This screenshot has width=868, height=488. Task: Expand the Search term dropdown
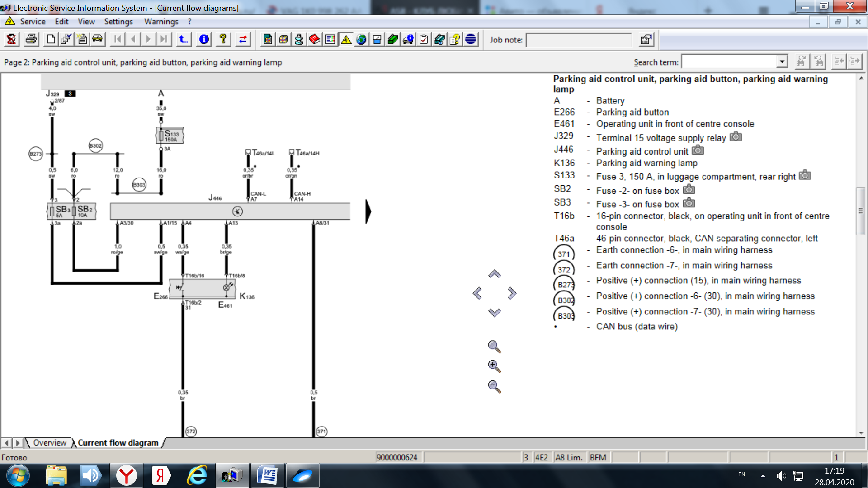point(782,61)
